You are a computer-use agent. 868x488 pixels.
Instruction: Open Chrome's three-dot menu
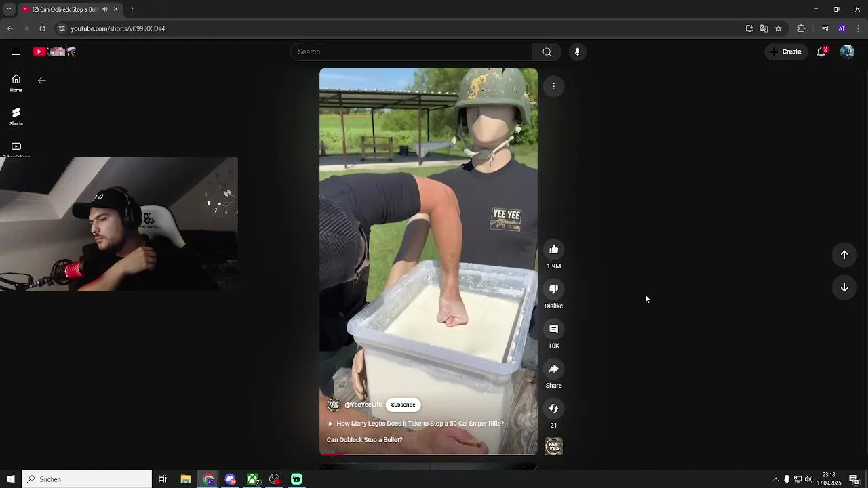(859, 28)
